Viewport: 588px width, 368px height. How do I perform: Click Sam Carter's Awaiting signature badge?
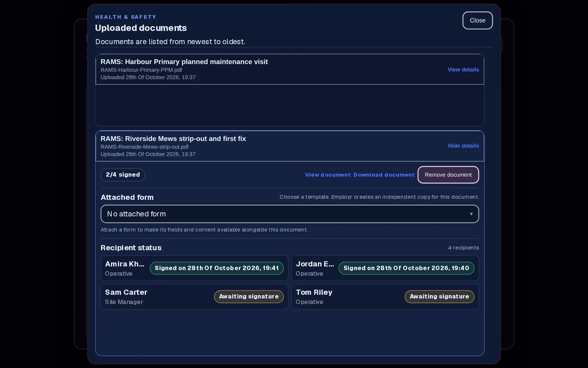point(249,297)
